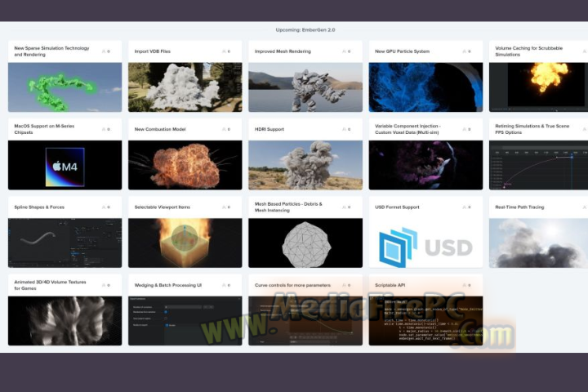Open the Spline Shapes & Forces title
This screenshot has height=392, width=588.
tap(39, 207)
